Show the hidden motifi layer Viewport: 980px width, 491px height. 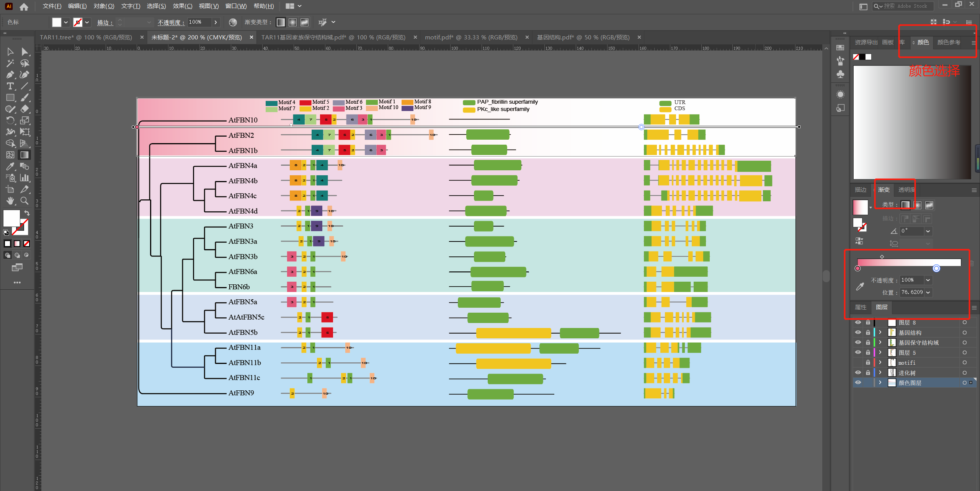[x=858, y=362]
